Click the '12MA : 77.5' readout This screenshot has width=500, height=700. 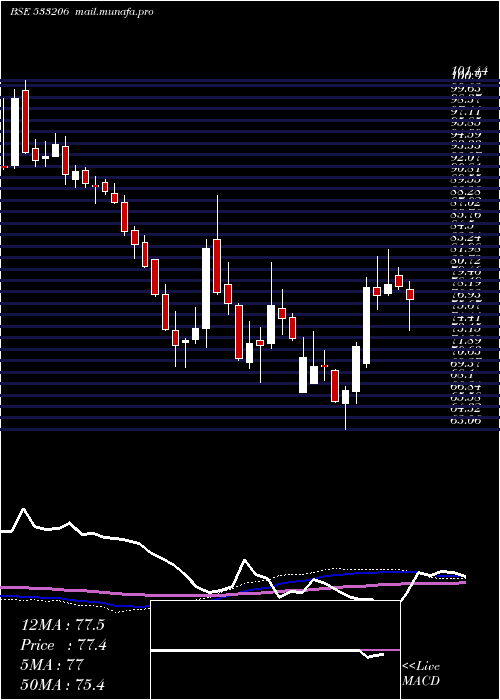click(x=63, y=625)
